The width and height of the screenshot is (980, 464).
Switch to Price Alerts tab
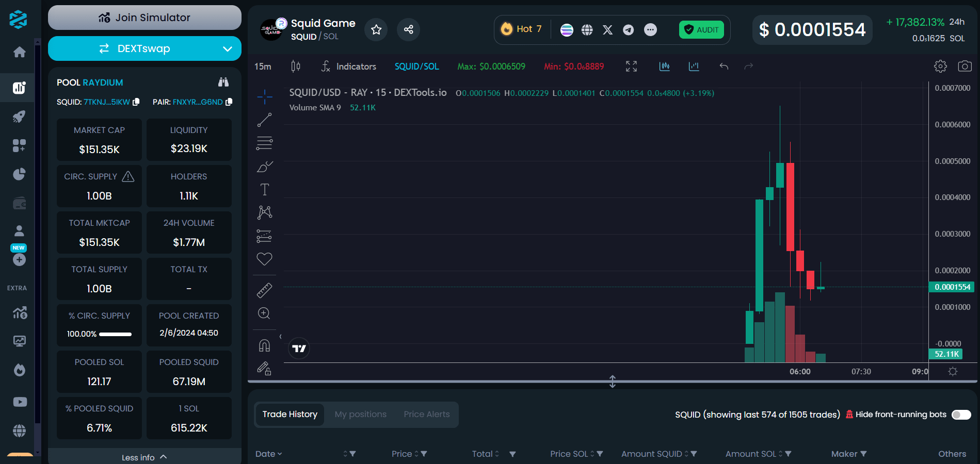click(x=426, y=415)
